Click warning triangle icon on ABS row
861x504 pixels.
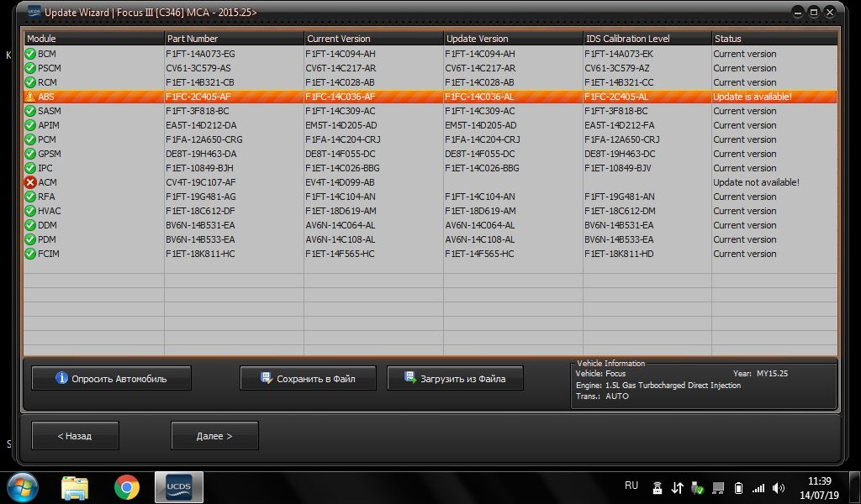[30, 97]
